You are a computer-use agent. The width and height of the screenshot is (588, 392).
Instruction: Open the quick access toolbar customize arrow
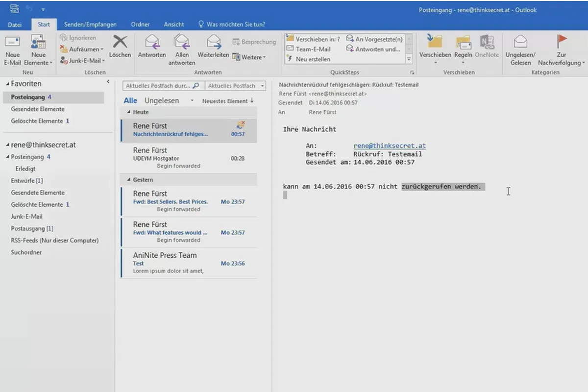click(43, 9)
